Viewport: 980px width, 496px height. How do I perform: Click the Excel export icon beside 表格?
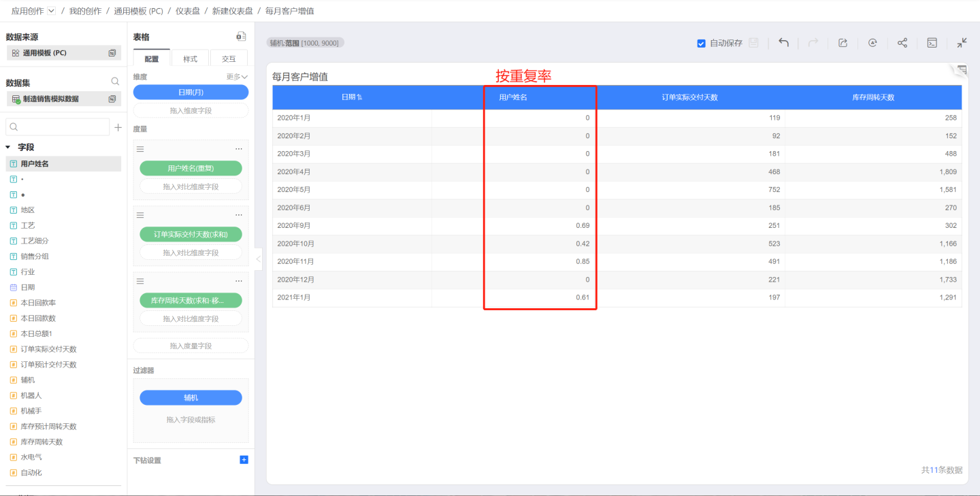(x=241, y=37)
